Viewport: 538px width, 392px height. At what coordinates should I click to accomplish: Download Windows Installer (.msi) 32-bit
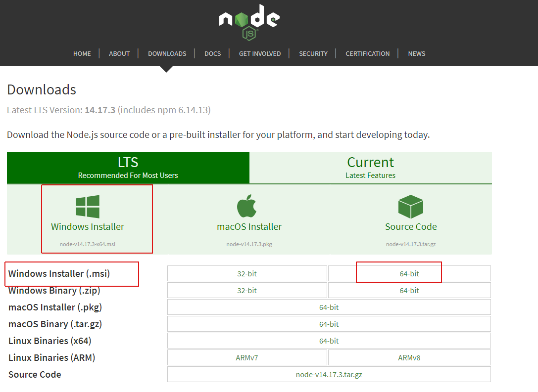click(247, 273)
